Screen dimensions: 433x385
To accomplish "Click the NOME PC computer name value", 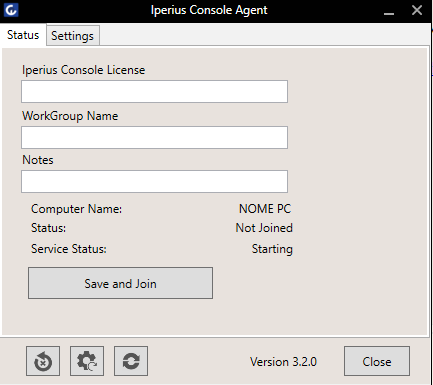I will pyautogui.click(x=265, y=209).
